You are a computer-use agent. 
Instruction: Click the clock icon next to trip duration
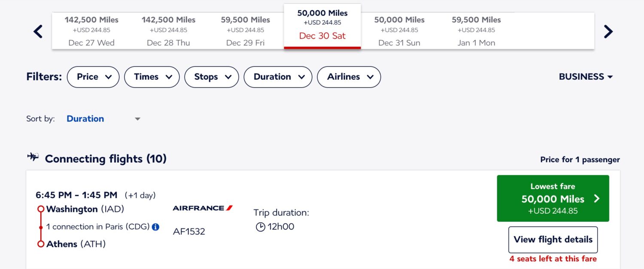pos(260,227)
